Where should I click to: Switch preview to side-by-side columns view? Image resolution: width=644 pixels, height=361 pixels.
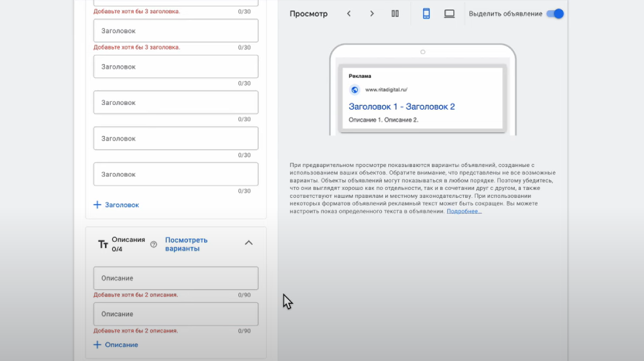click(395, 14)
